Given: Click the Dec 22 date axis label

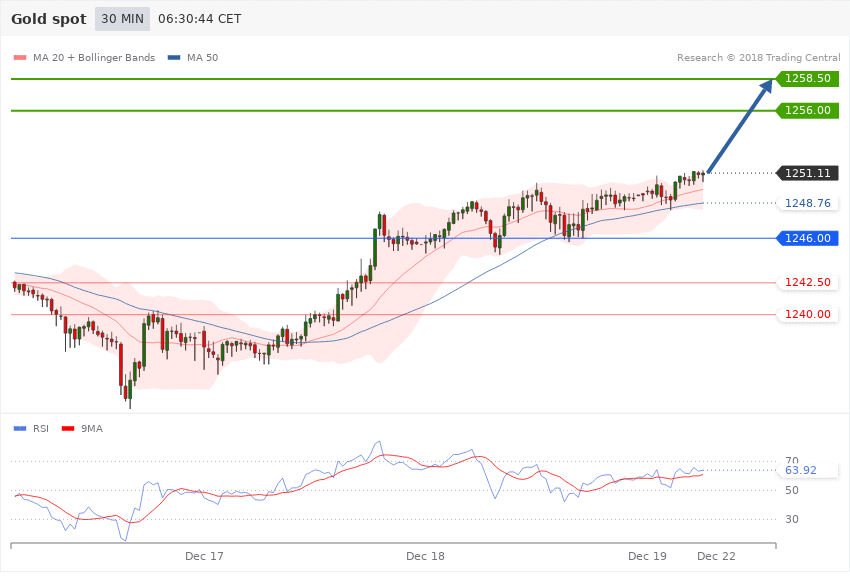Looking at the screenshot, I should pos(717,556).
